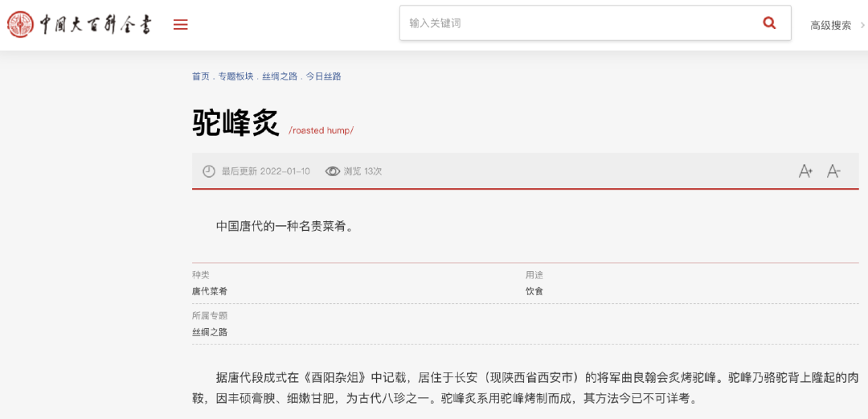Open 丝绸之路 breadcrumb link

click(x=280, y=76)
